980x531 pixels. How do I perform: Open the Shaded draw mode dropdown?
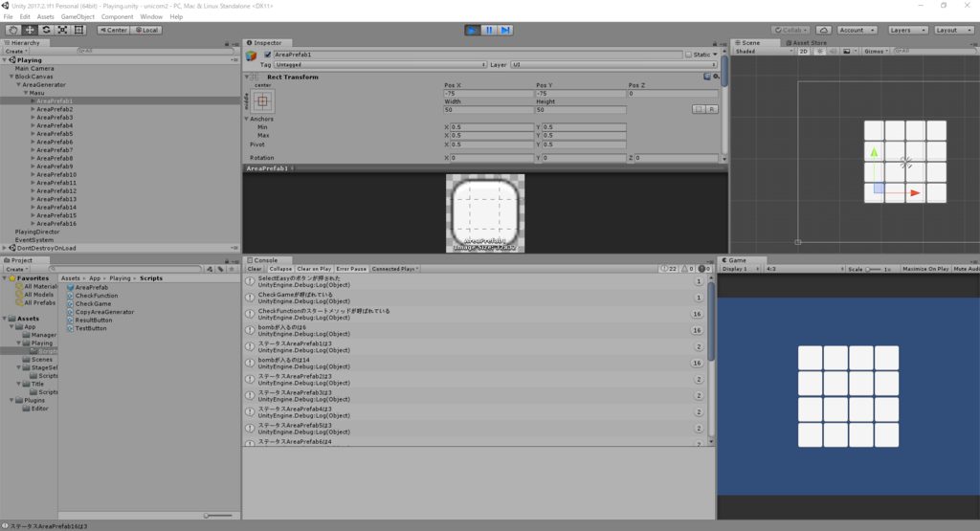[763, 52]
